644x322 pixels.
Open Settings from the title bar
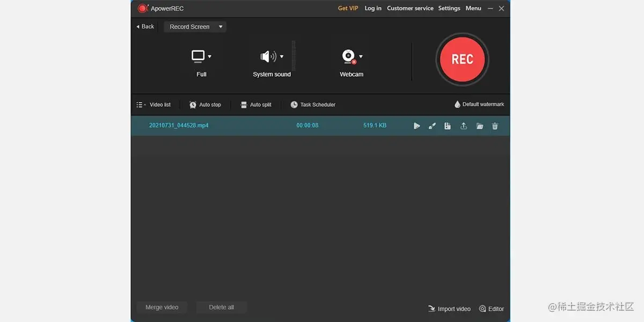click(449, 9)
